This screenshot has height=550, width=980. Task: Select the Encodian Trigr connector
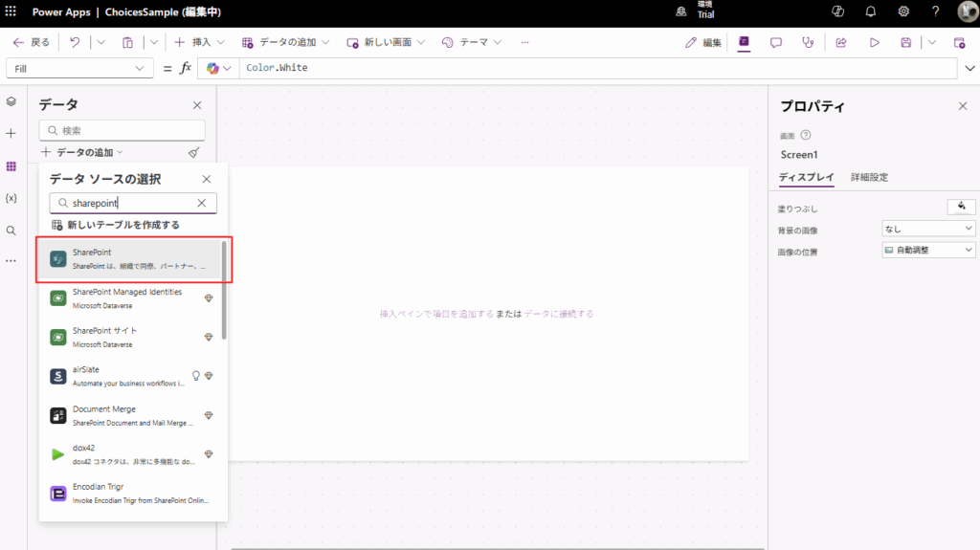click(x=130, y=494)
